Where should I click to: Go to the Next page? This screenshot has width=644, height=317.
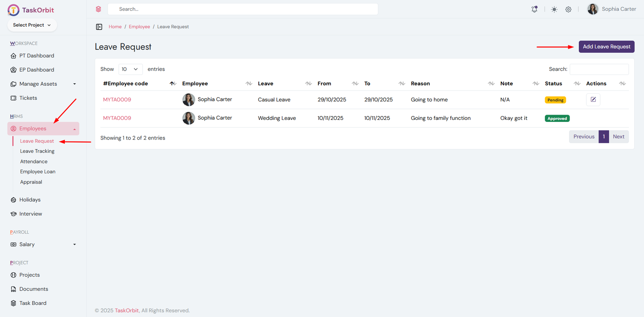pos(619,137)
